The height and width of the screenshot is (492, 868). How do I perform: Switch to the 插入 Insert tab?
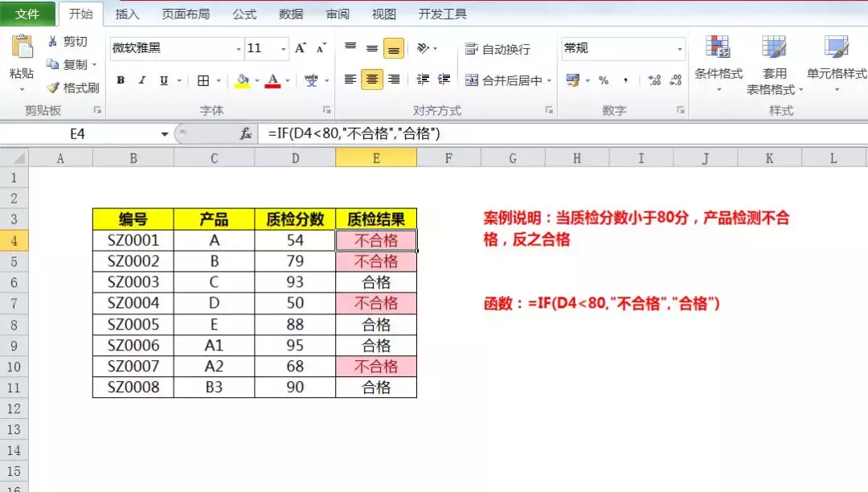(x=127, y=14)
